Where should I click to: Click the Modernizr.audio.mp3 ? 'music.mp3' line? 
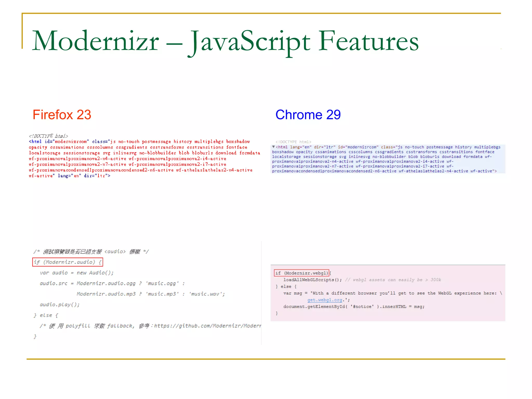coord(151,294)
